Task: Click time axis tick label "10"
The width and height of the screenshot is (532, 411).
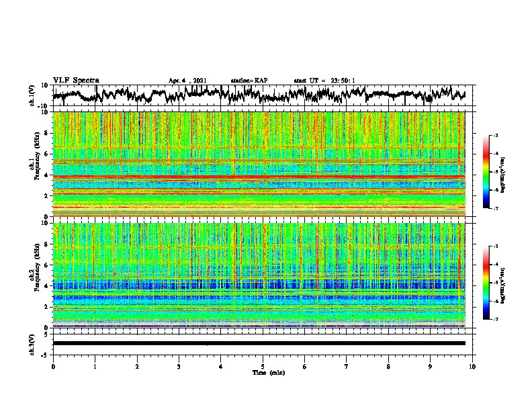Action: point(472,367)
